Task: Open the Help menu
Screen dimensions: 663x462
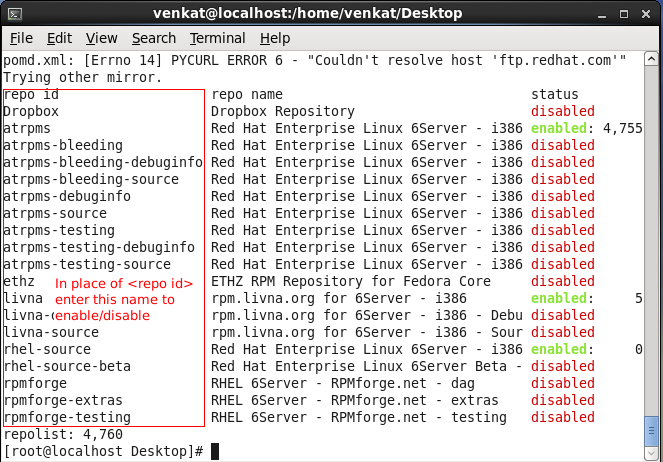Action: (x=275, y=38)
